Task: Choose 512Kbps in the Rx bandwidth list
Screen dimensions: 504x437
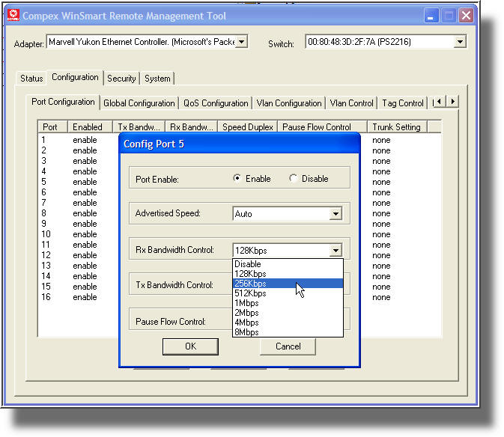Action: point(288,293)
